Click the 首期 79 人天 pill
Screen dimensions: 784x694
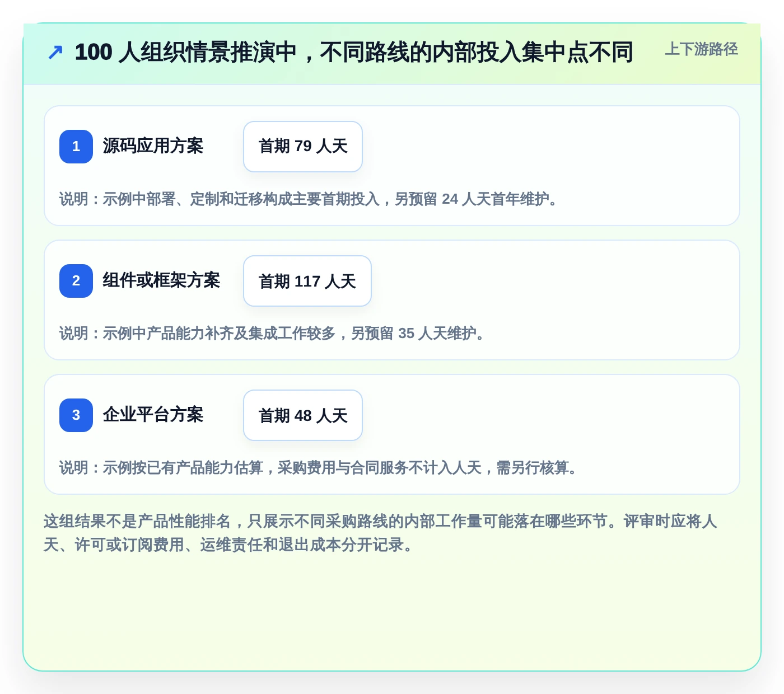point(303,147)
